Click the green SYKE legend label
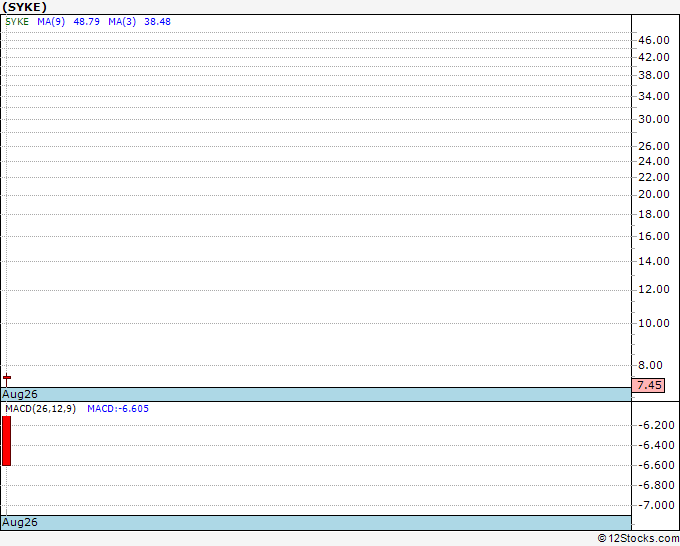 17,22
